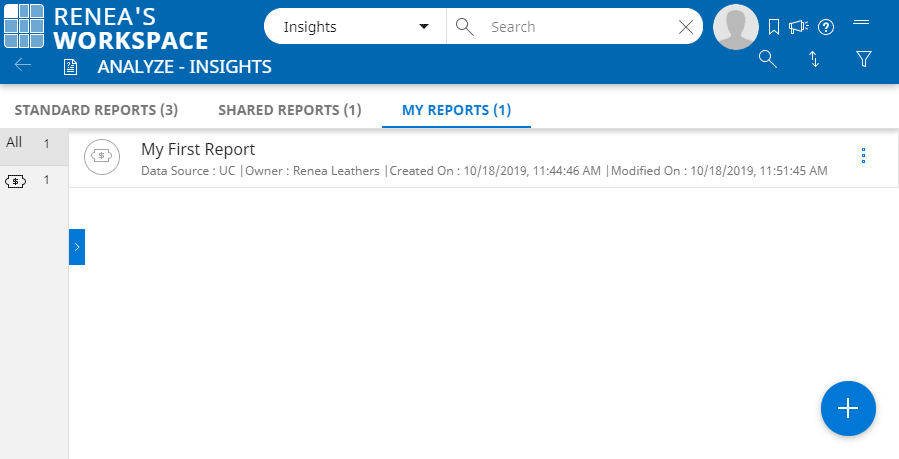899x459 pixels.
Task: Open bookmarks icon in header
Action: click(773, 27)
